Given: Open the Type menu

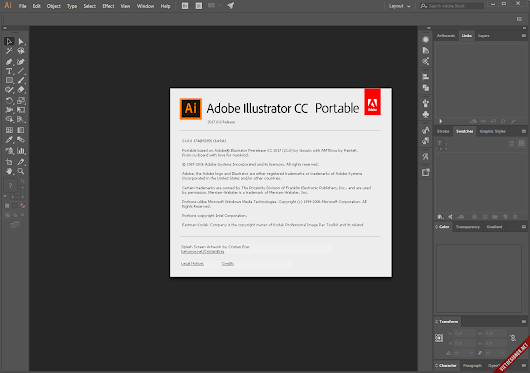Looking at the screenshot, I should pyautogui.click(x=72, y=6).
